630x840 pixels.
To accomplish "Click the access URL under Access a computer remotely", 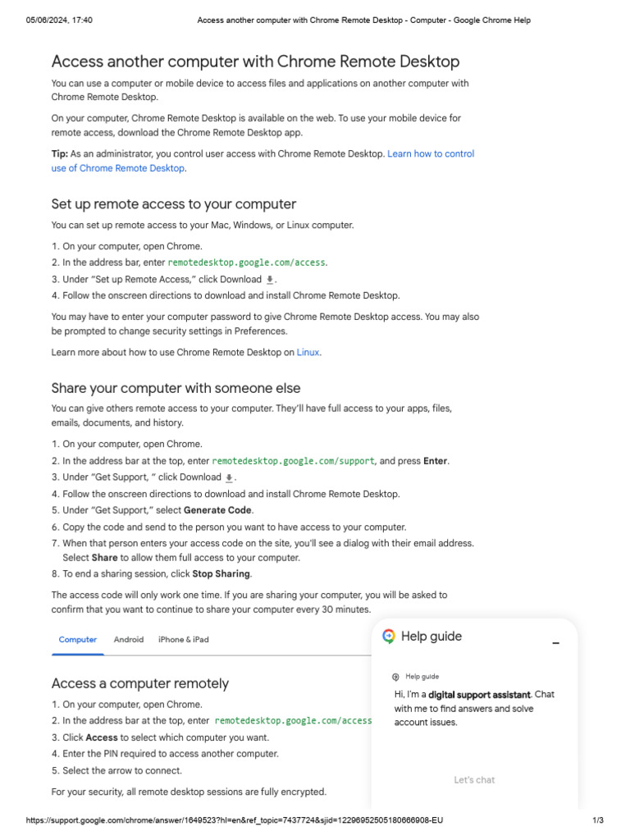I will coord(293,721).
